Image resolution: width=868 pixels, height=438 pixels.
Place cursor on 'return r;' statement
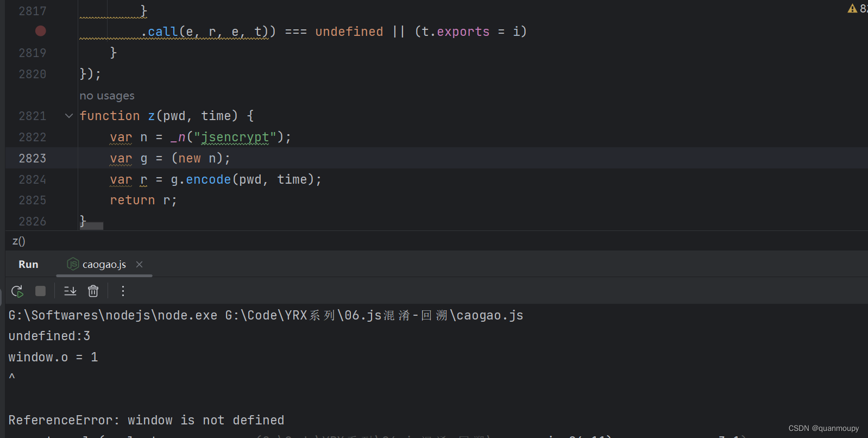143,200
